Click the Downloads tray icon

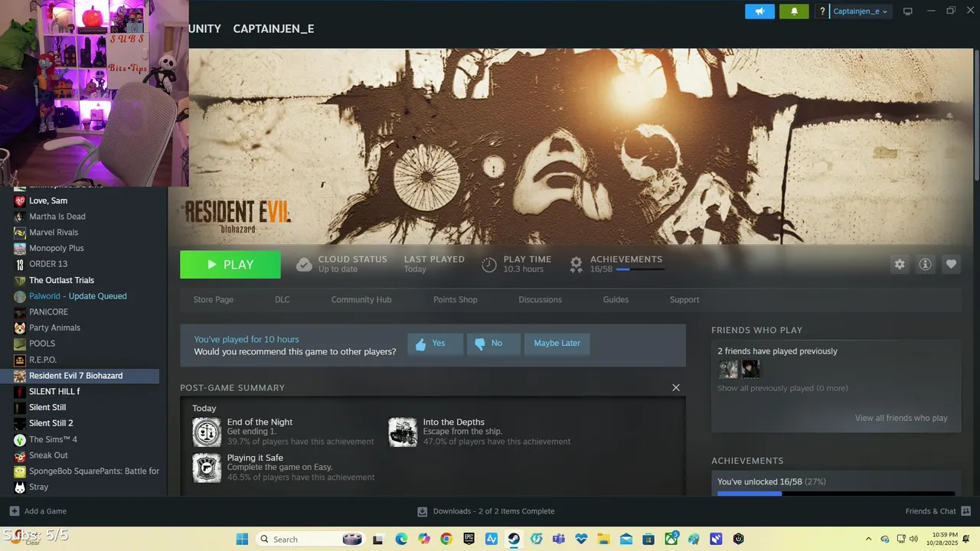(422, 511)
